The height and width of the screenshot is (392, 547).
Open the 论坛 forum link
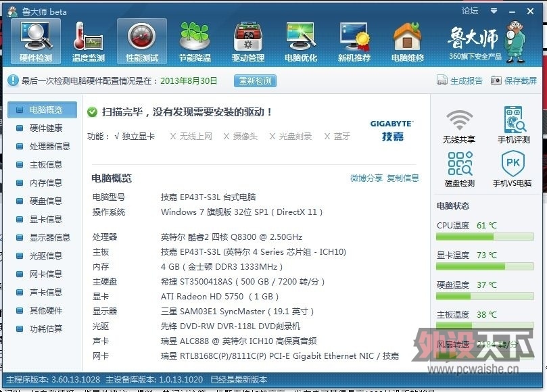click(x=469, y=11)
